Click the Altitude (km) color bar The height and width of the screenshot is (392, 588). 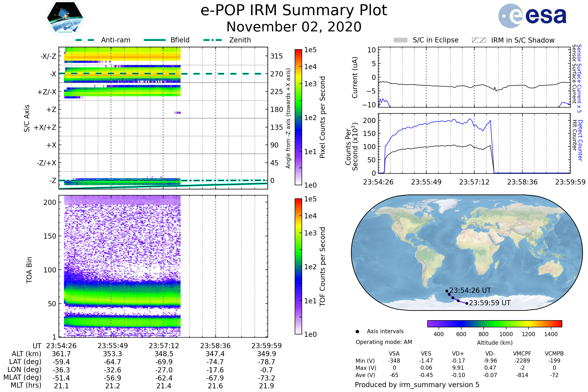tap(494, 323)
